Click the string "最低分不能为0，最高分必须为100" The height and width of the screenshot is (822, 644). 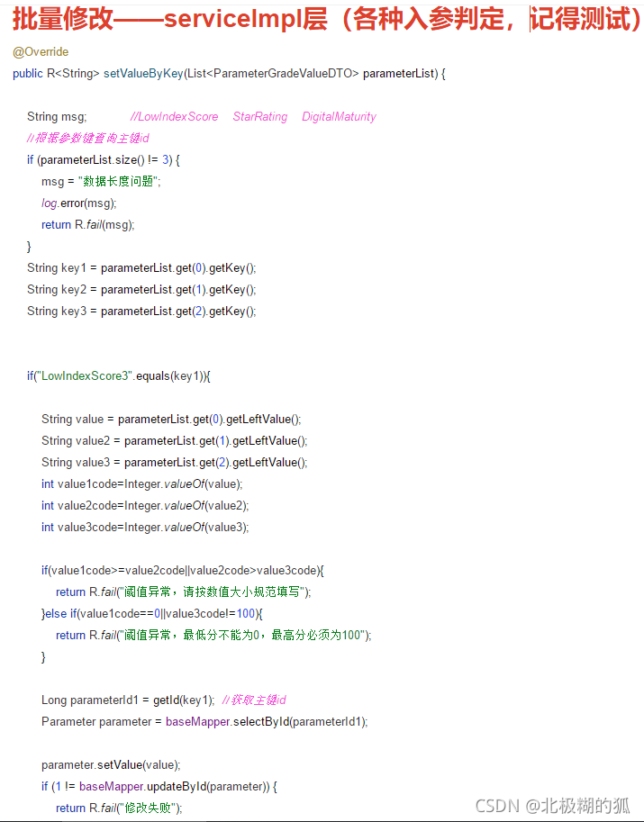pyautogui.click(x=273, y=635)
